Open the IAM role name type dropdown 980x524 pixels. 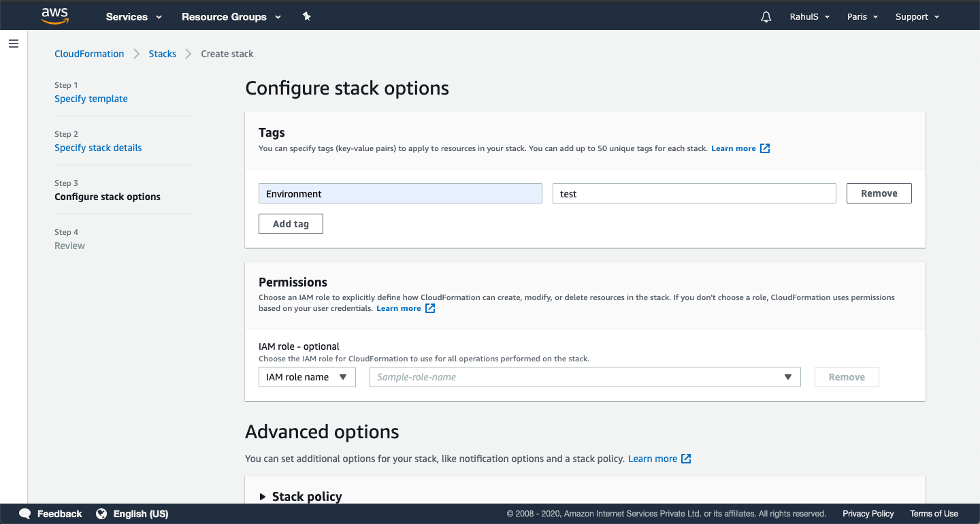(307, 377)
